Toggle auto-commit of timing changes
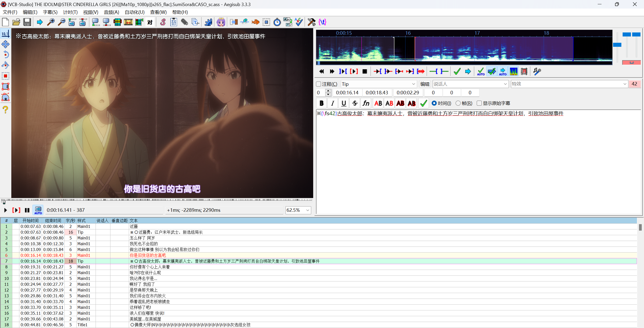This screenshot has height=328, width=644. tap(481, 71)
